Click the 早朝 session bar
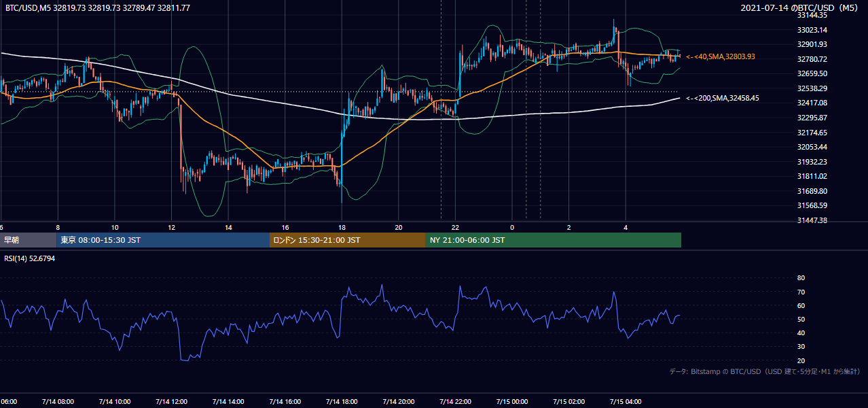The image size is (868, 408). pyautogui.click(x=28, y=240)
